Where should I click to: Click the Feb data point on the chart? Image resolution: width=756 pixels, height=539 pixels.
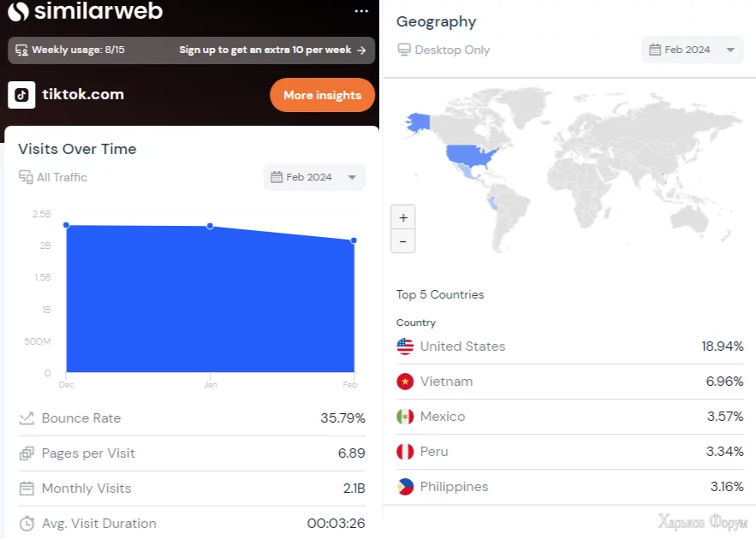[354, 240]
